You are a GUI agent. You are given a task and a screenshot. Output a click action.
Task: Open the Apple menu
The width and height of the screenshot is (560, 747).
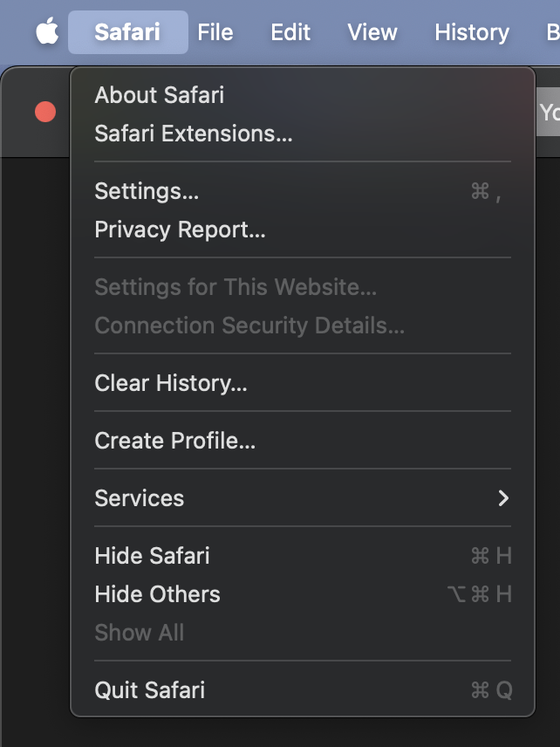coord(47,32)
